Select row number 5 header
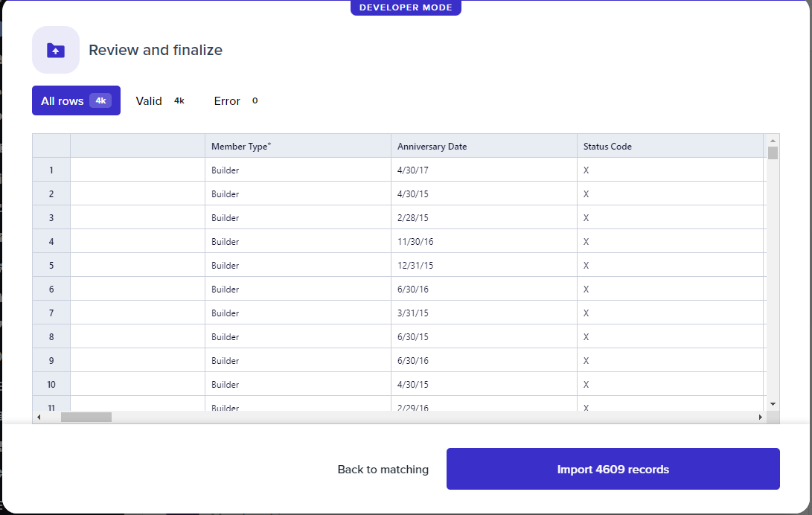 point(51,265)
